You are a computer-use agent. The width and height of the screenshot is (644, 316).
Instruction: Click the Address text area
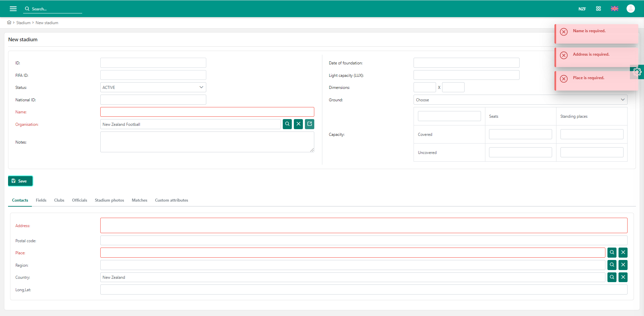[x=364, y=225]
